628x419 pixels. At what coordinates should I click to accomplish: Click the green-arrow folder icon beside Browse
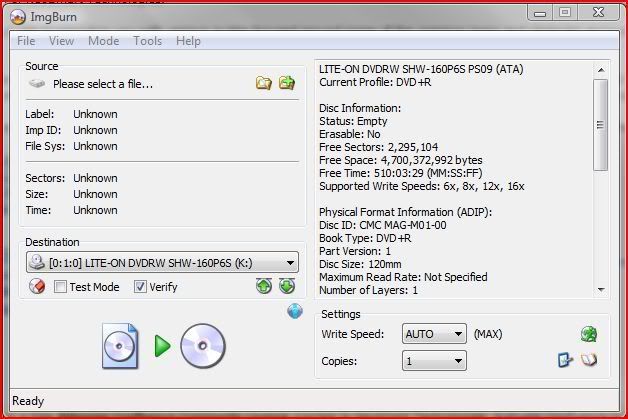click(287, 83)
